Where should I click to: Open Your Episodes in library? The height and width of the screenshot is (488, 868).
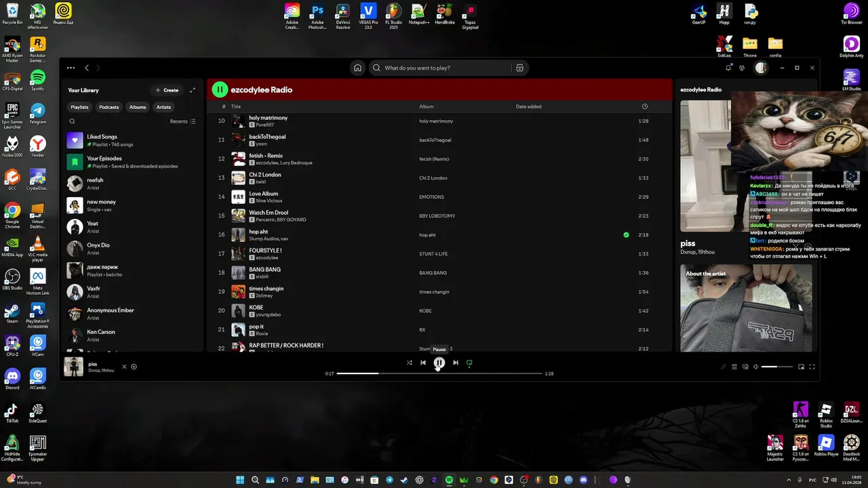(x=133, y=162)
